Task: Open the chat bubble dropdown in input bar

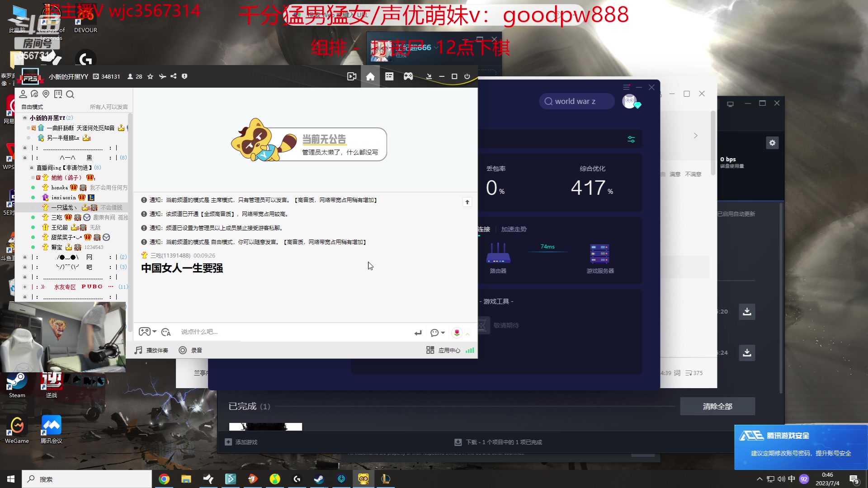Action: click(437, 333)
